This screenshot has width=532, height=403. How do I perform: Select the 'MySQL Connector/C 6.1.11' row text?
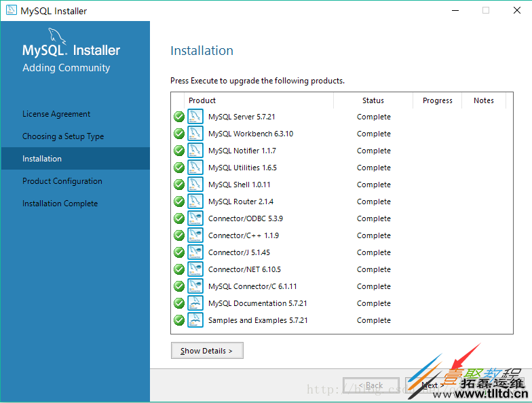point(252,286)
